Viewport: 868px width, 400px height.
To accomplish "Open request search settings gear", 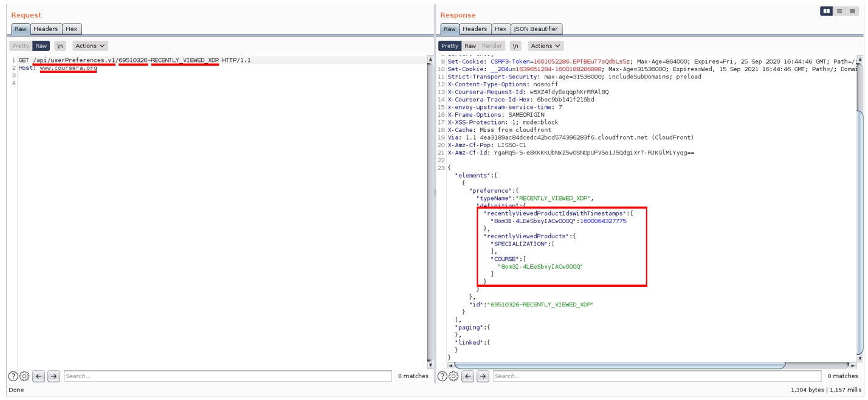I will (24, 376).
